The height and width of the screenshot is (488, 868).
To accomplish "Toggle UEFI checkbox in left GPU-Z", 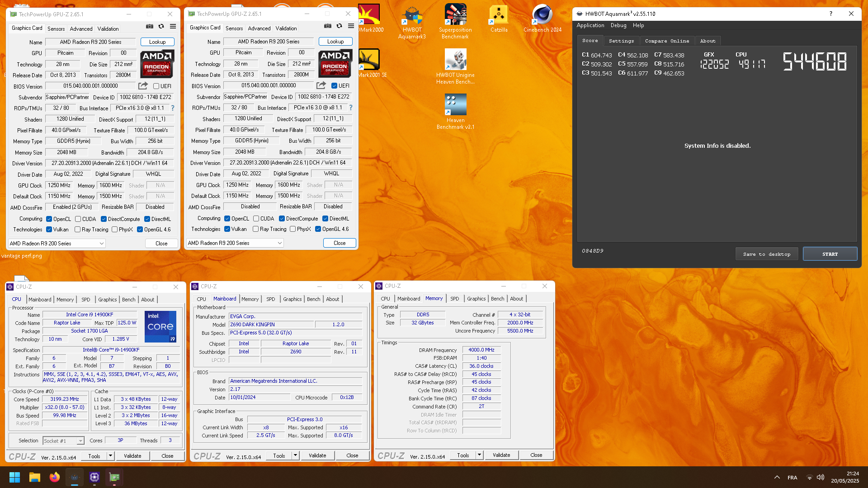I will (156, 86).
